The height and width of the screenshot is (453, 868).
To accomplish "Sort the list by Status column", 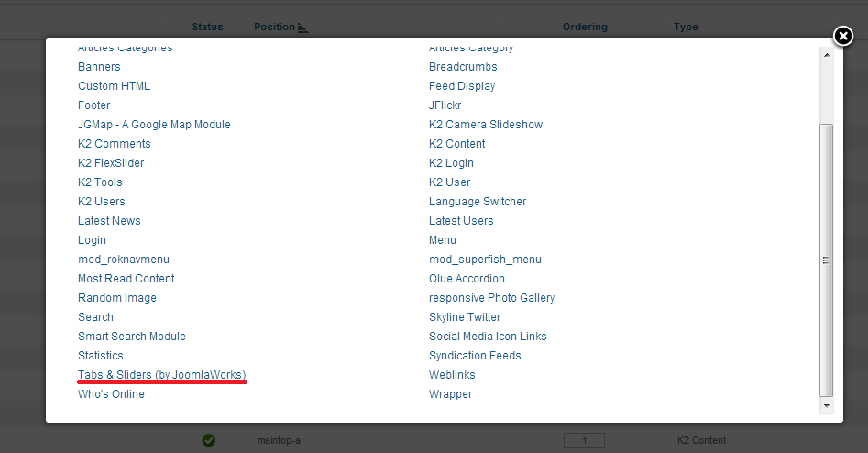I will click(207, 28).
